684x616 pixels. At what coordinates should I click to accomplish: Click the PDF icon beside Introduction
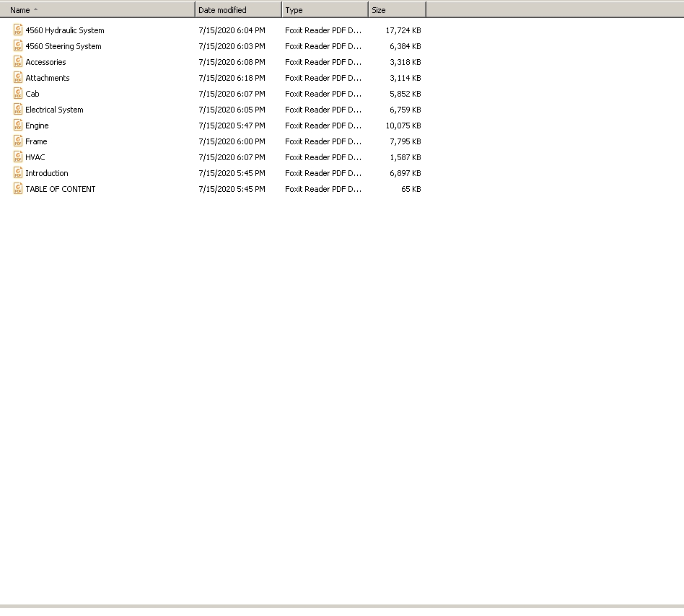point(18,172)
